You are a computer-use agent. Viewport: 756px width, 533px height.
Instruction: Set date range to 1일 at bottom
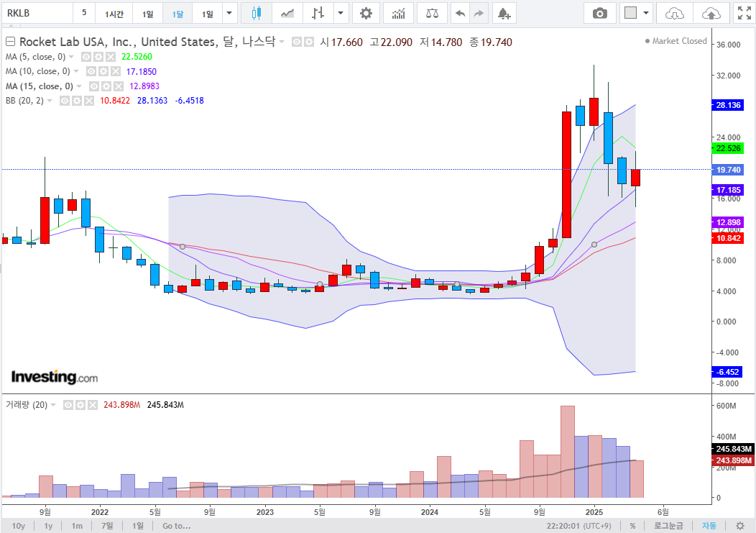click(137, 526)
